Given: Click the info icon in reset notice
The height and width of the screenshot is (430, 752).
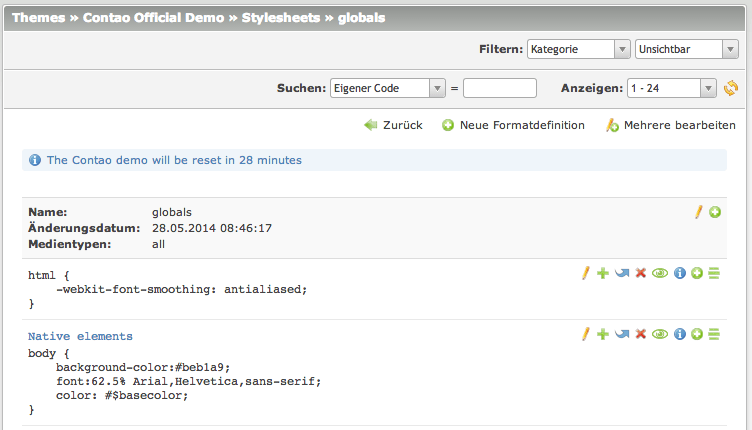Looking at the screenshot, I should tap(35, 160).
